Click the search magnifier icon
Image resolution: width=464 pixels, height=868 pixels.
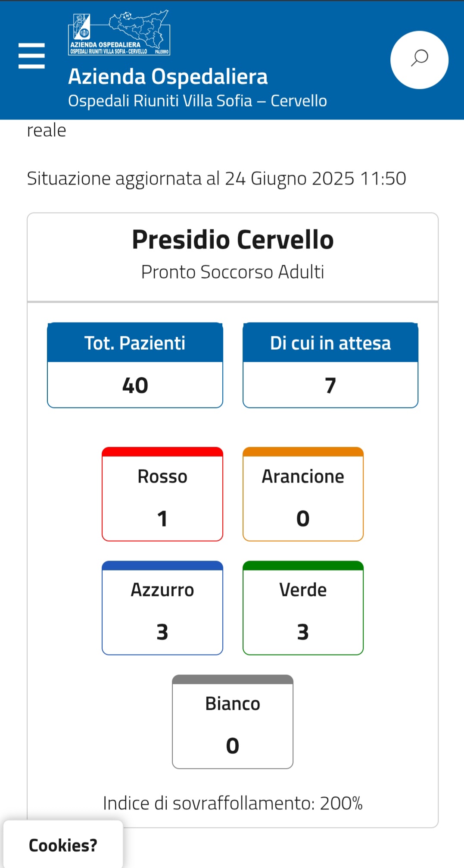click(x=419, y=60)
